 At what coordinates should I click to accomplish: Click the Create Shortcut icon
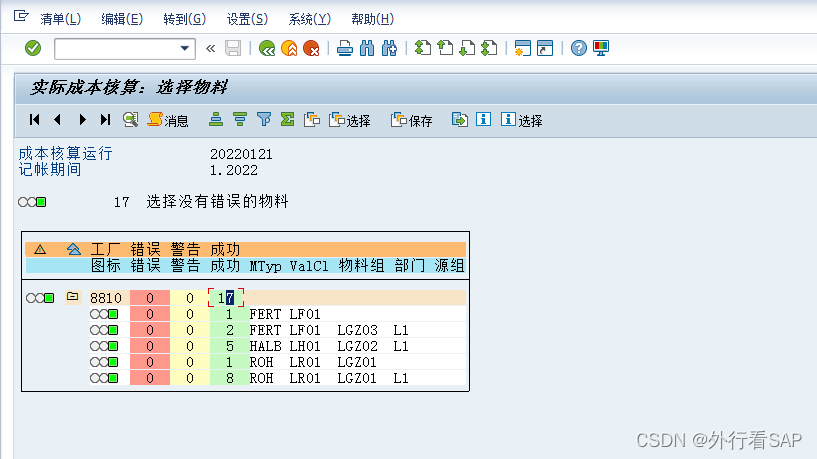[x=545, y=48]
